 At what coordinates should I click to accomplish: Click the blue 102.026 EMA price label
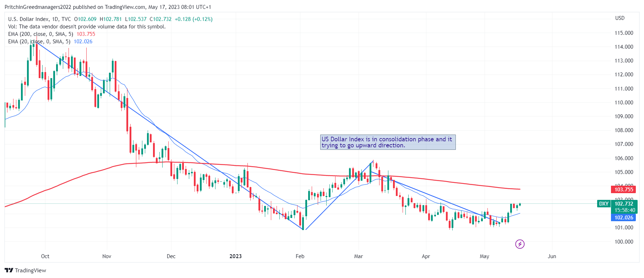click(623, 218)
